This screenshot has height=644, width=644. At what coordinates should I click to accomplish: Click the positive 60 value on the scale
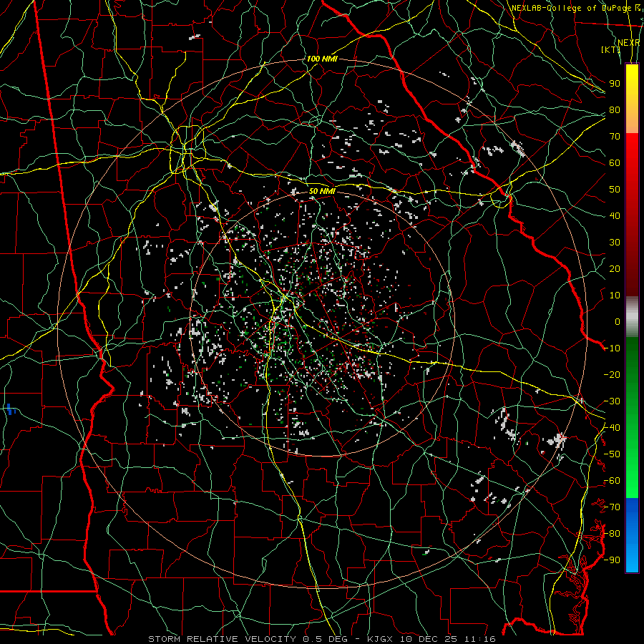click(x=615, y=162)
